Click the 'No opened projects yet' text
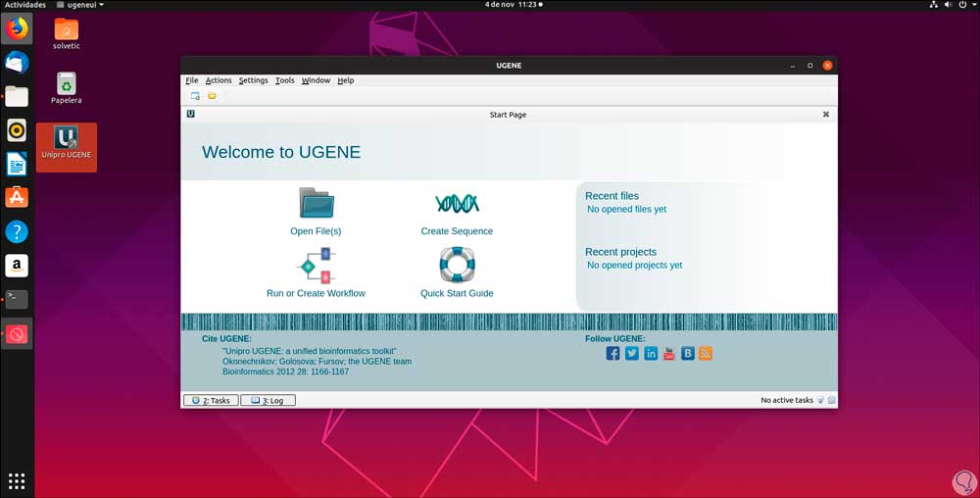This screenshot has height=498, width=980. coord(634,265)
